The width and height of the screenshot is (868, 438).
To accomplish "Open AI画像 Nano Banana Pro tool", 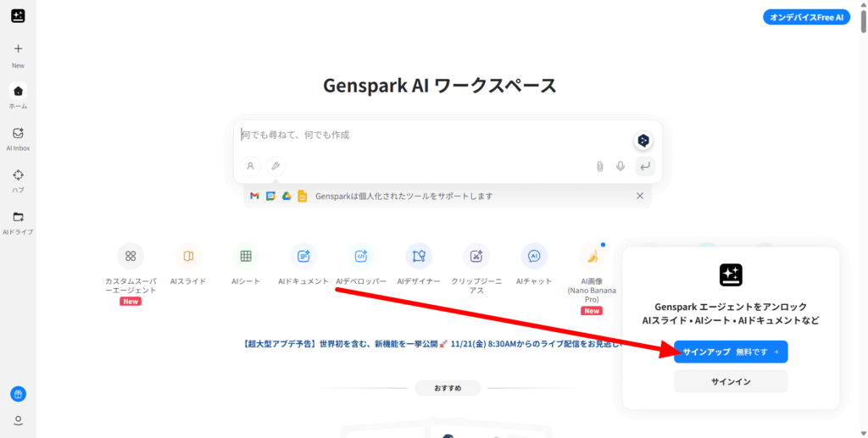I will click(592, 256).
